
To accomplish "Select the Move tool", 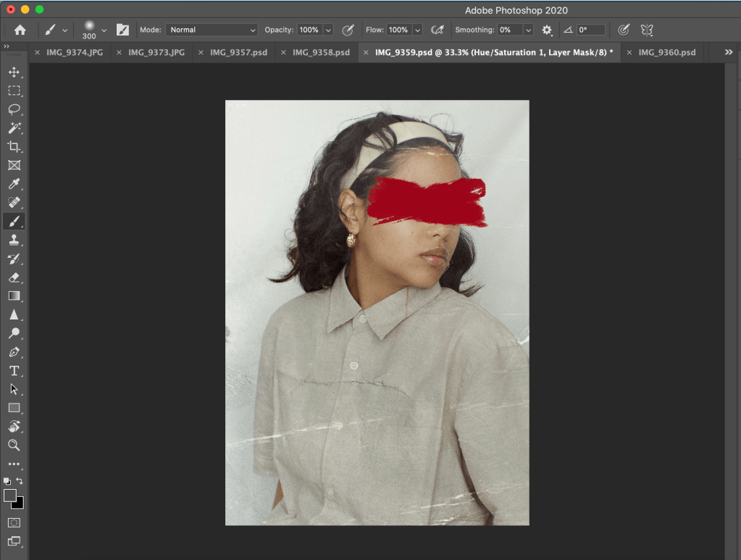I will [14, 72].
